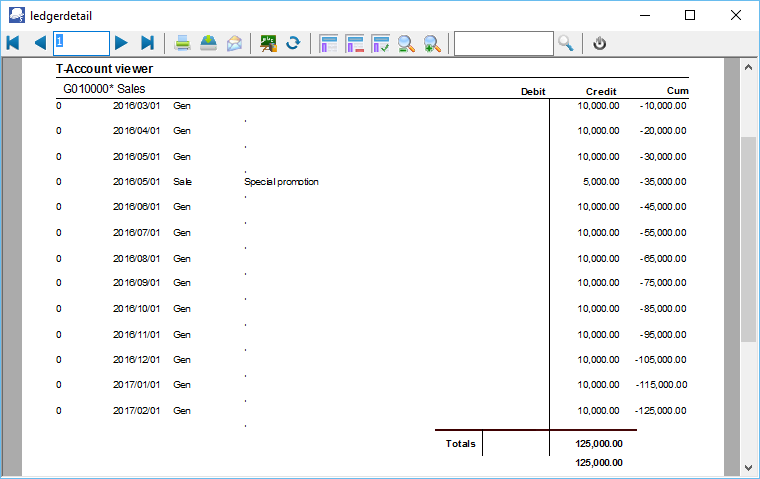The height and width of the screenshot is (479, 760).
Task: Click the vertical scrollbar up arrow
Action: coord(748,67)
